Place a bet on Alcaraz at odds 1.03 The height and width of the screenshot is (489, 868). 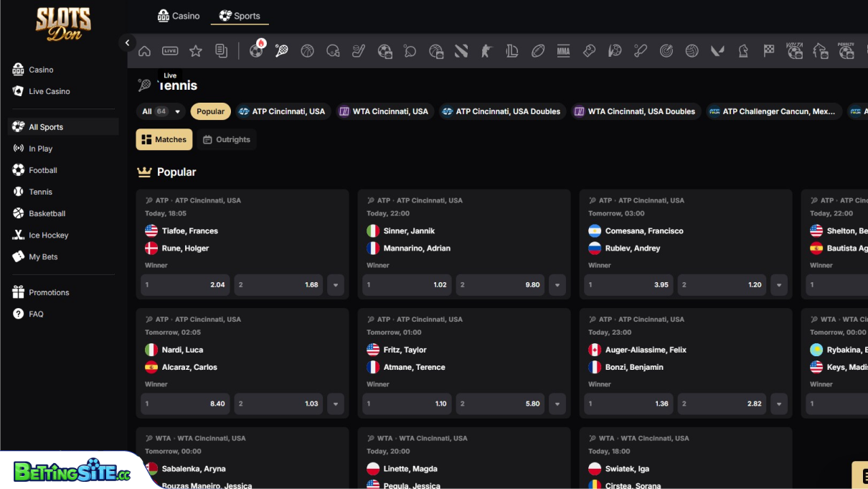pos(278,404)
